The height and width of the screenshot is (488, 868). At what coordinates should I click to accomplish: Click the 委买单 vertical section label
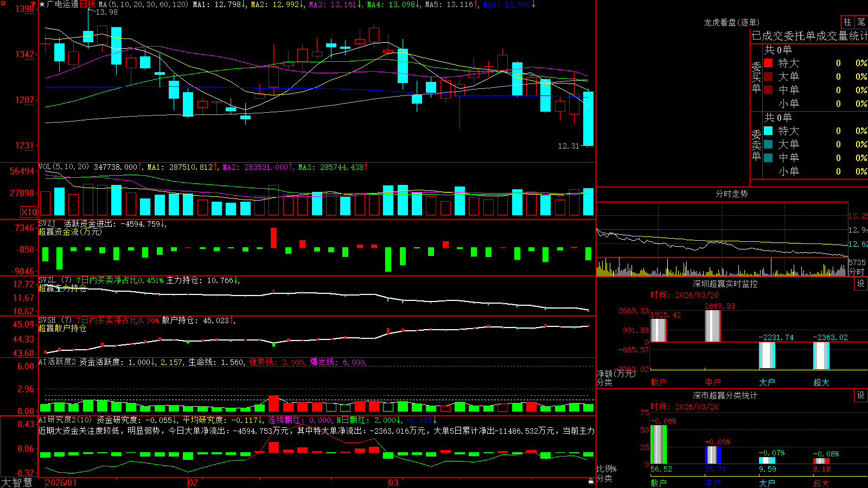[x=756, y=78]
